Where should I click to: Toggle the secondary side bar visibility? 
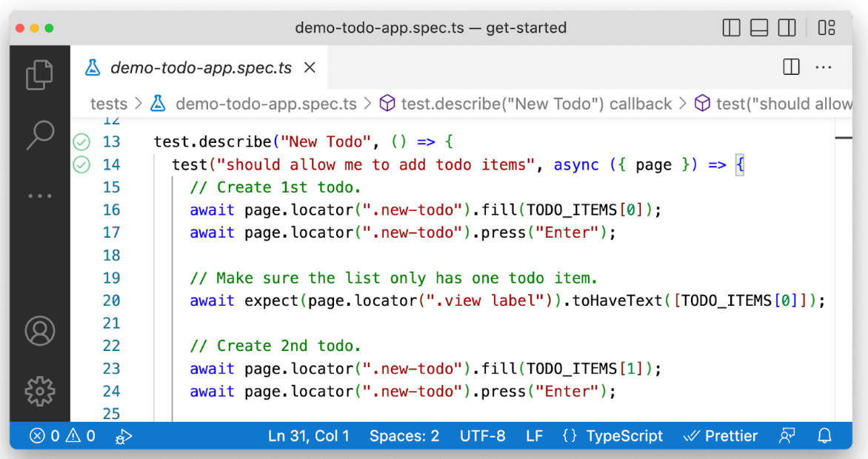tap(787, 27)
